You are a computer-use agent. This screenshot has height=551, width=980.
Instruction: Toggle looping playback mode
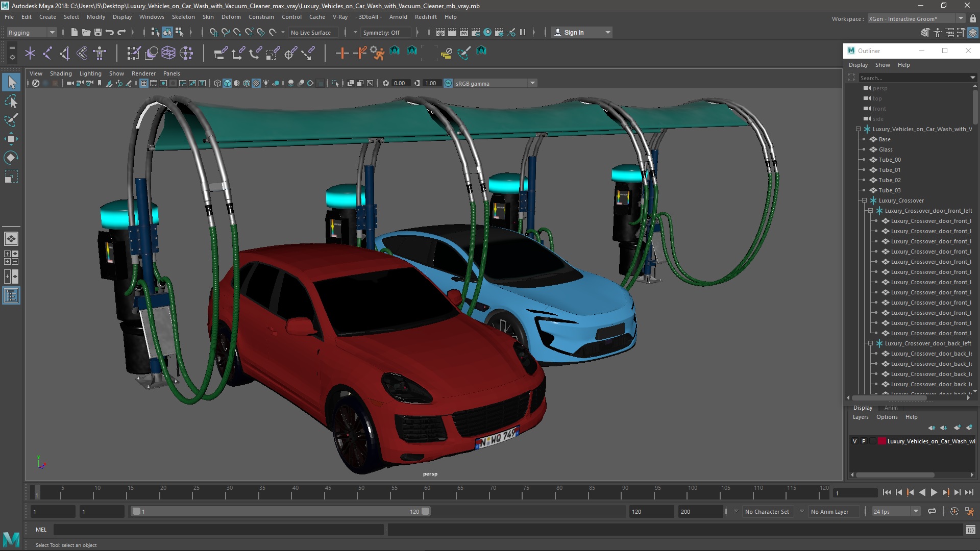click(932, 511)
